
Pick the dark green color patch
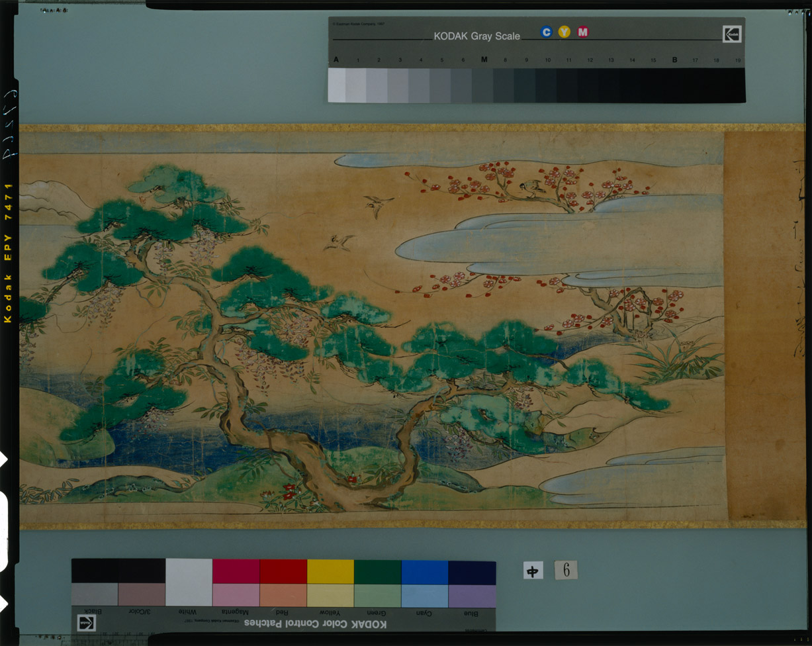point(377,571)
